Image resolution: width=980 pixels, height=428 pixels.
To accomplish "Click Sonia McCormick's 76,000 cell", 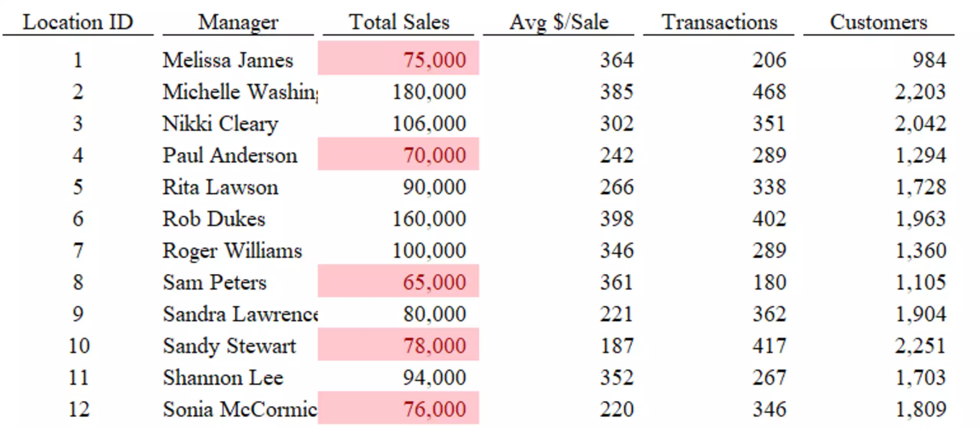I will point(398,408).
